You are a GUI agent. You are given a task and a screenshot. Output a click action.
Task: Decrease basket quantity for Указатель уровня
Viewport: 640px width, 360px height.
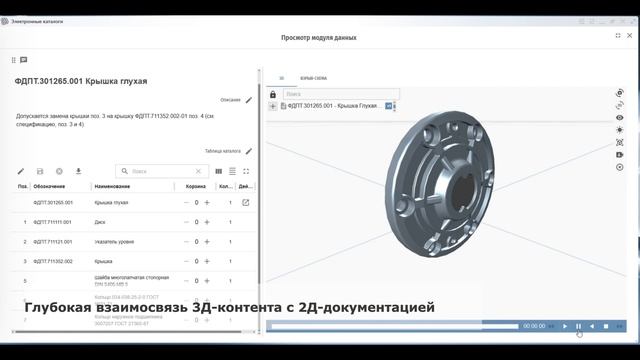(186, 242)
